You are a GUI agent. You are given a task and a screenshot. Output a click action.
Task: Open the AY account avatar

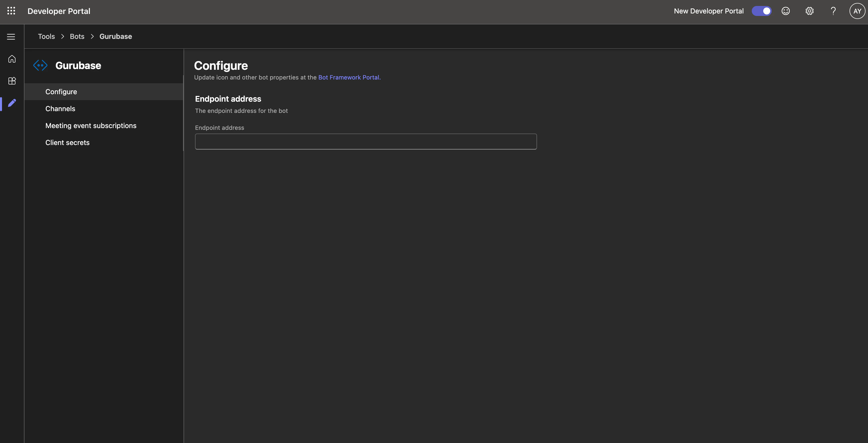[857, 11]
